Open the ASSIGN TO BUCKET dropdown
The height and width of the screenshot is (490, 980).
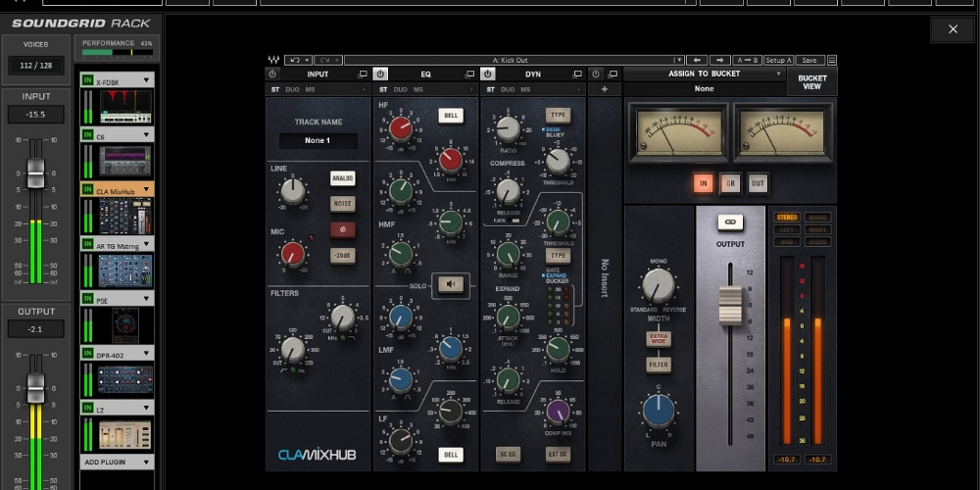pyautogui.click(x=704, y=73)
